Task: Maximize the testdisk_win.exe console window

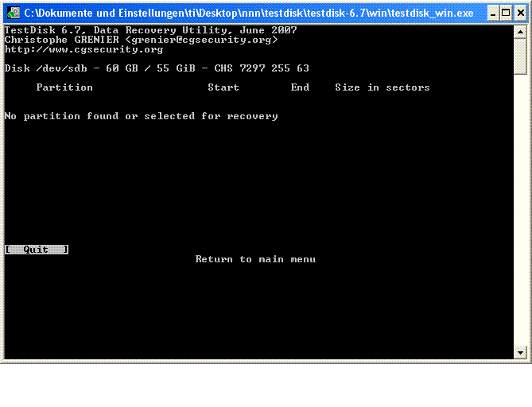Action: click(506, 14)
